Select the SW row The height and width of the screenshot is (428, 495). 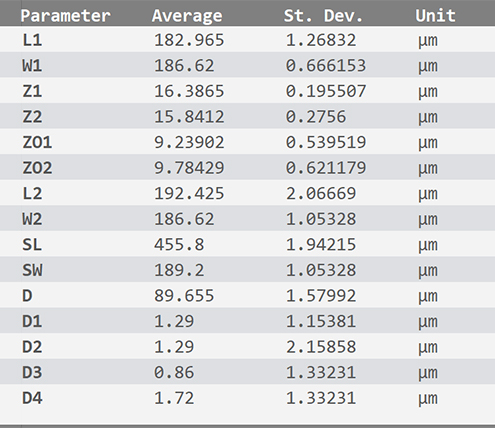point(247,270)
